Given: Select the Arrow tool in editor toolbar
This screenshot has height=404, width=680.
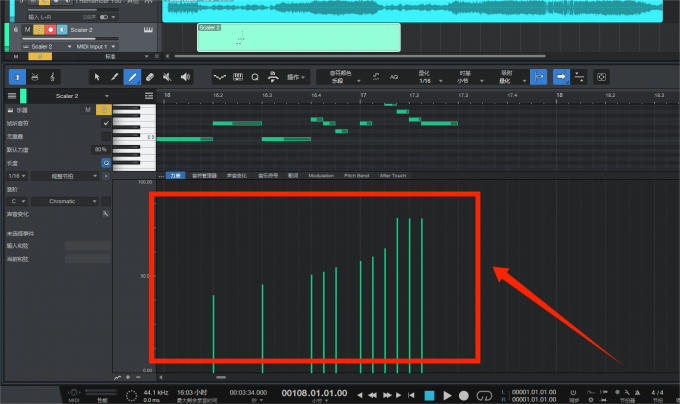Looking at the screenshot, I should click(x=96, y=76).
